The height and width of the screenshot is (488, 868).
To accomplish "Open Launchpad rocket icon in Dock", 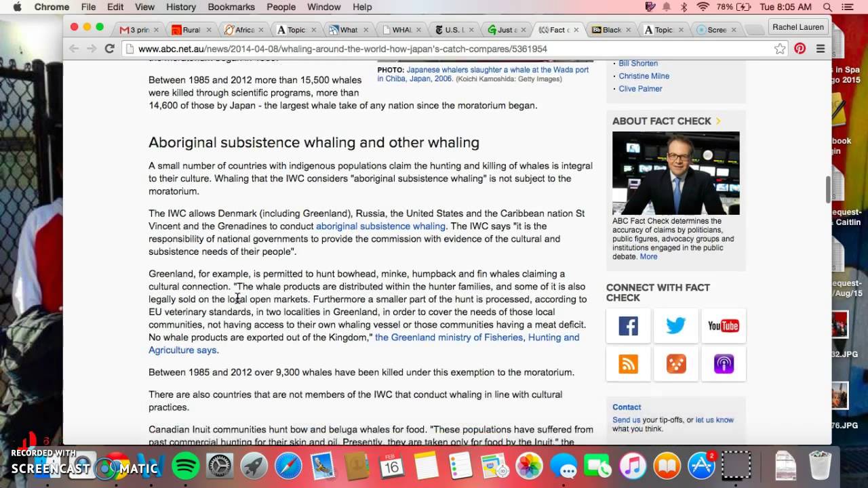I will pyautogui.click(x=254, y=466).
